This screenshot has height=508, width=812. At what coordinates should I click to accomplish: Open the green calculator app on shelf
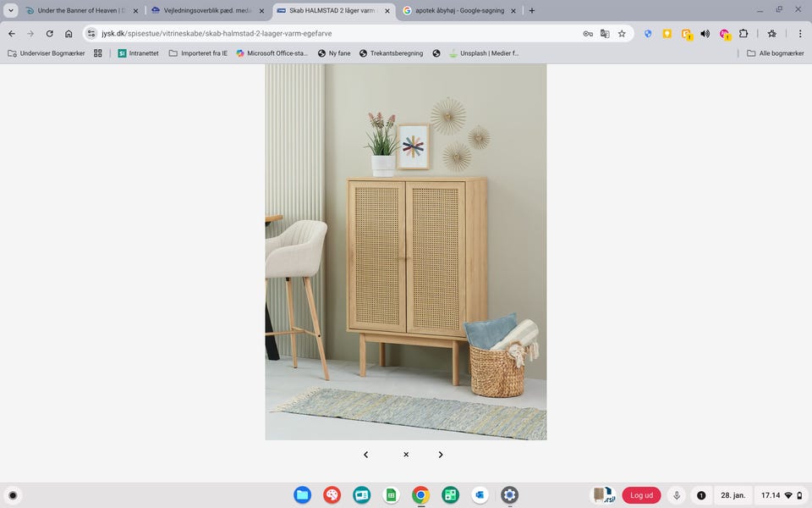450,495
